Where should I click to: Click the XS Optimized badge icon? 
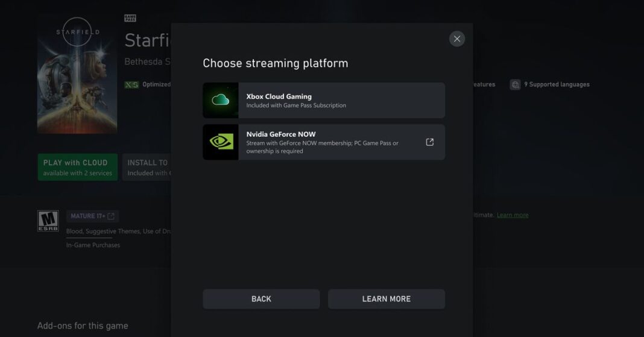131,85
